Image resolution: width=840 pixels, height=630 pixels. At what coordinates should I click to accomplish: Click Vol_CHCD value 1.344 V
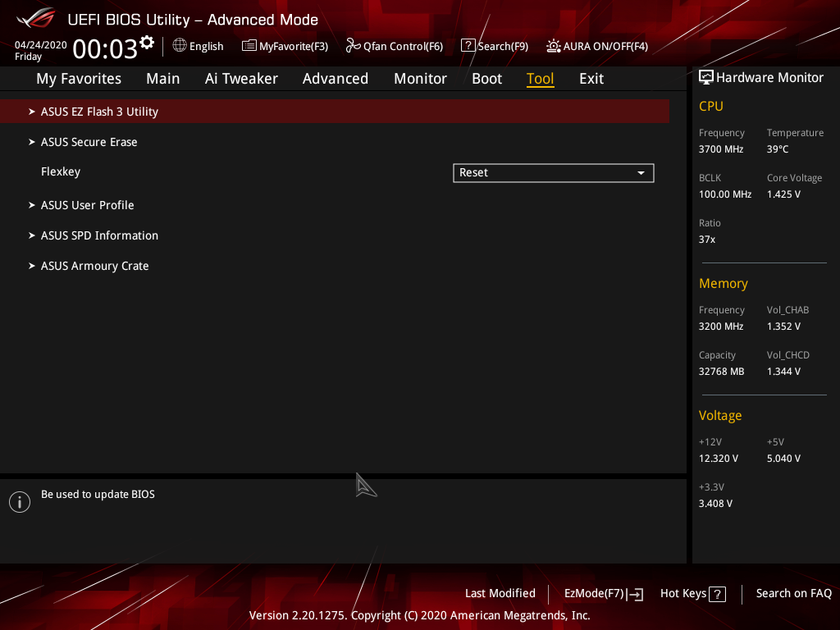(x=783, y=372)
